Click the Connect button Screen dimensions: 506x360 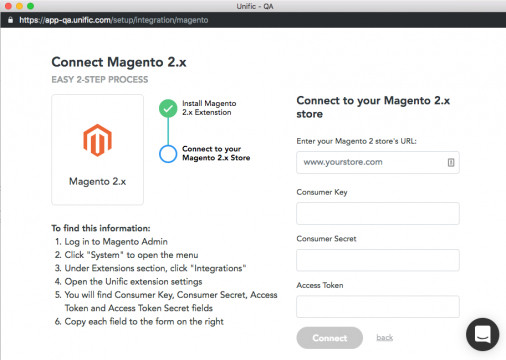click(329, 338)
